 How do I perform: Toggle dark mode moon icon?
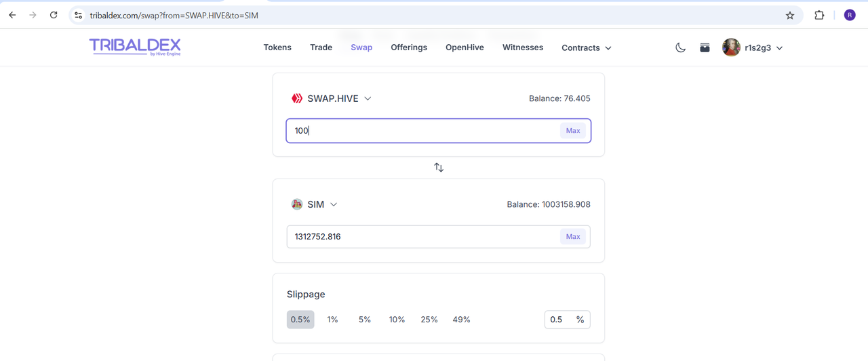[680, 47]
